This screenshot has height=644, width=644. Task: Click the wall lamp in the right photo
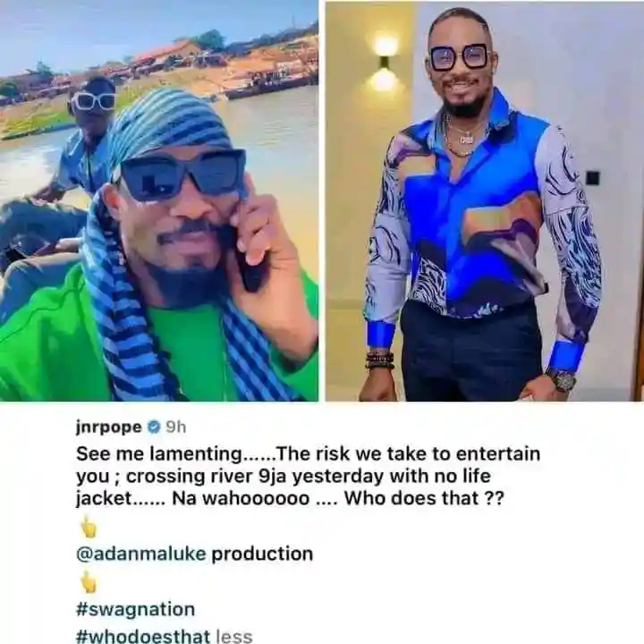(x=385, y=63)
